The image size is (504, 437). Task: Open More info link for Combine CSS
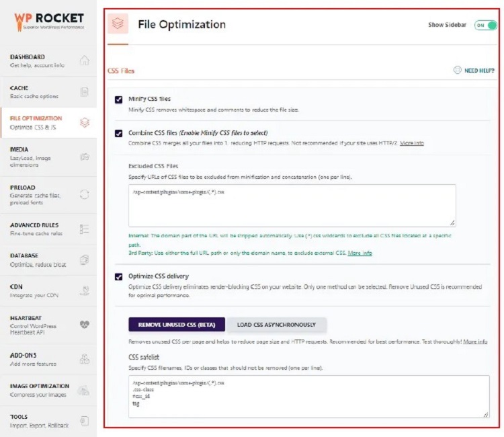412,143
